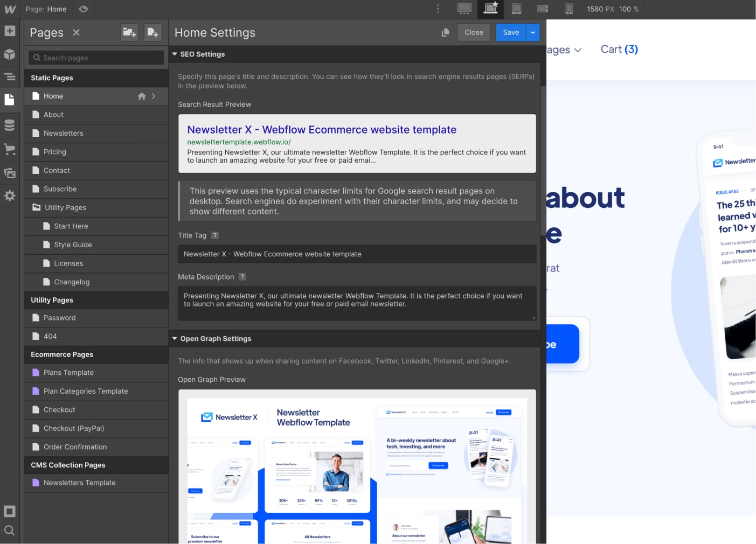The width and height of the screenshot is (756, 544).
Task: Open the Ecommerce panel
Action: pyautogui.click(x=10, y=149)
